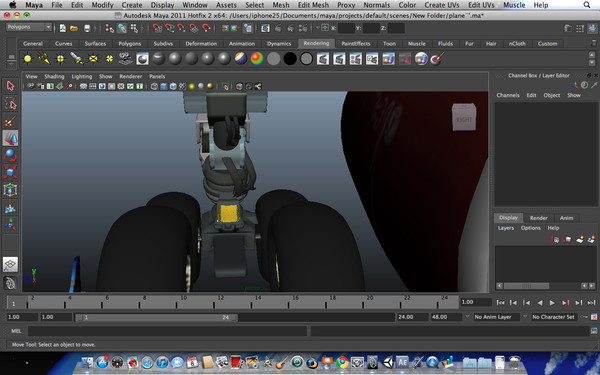This screenshot has width=600, height=375.
Task: Click the MEL command line input
Action: tap(167, 331)
